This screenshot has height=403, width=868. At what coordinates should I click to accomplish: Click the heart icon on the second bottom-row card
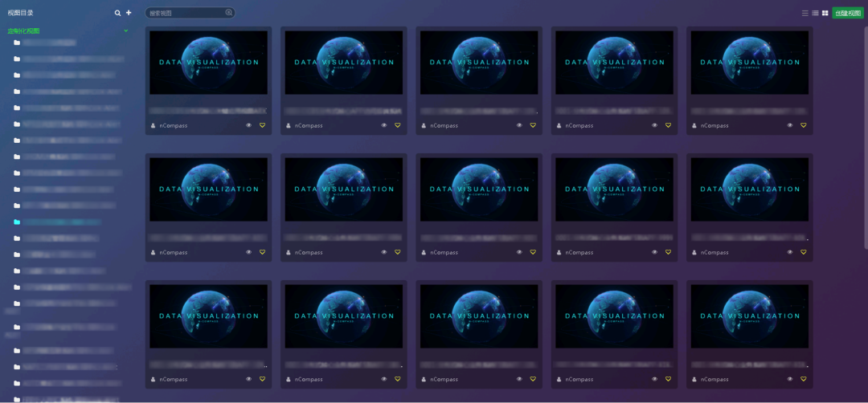[398, 379]
